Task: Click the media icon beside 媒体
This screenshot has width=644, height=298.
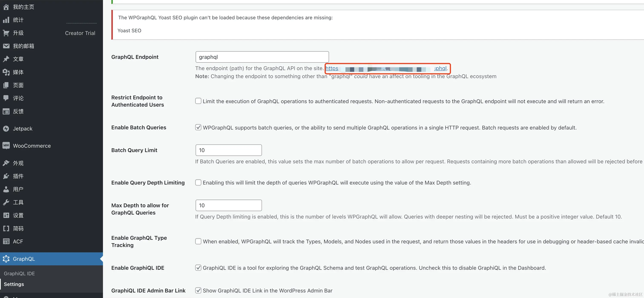Action: click(x=6, y=72)
